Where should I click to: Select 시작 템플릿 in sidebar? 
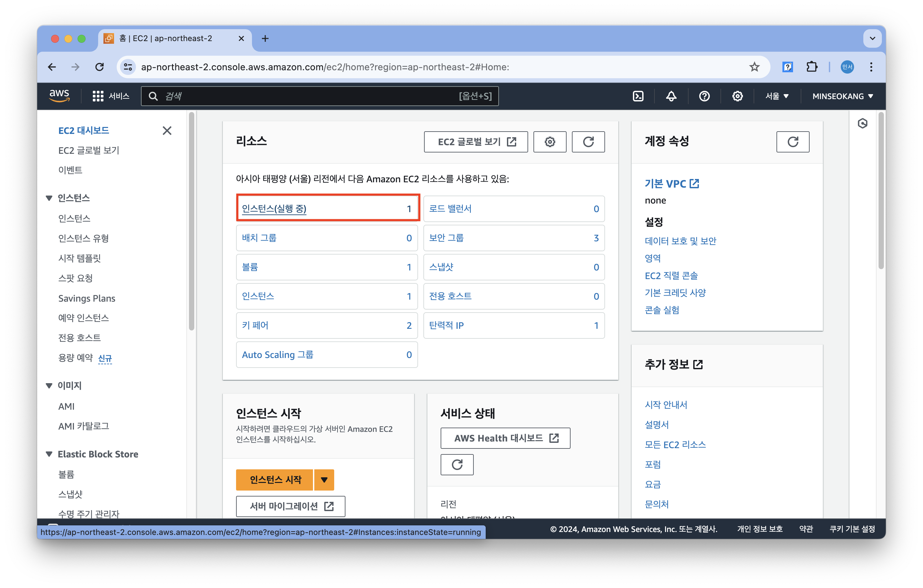point(79,258)
